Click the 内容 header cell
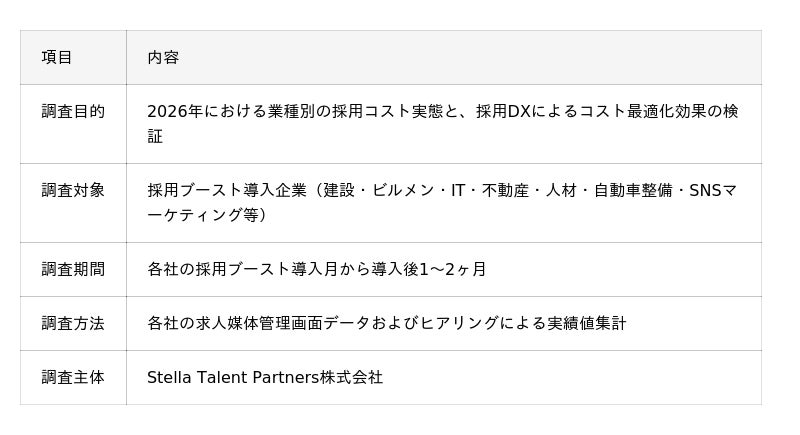The height and width of the screenshot is (435, 800). tap(163, 58)
